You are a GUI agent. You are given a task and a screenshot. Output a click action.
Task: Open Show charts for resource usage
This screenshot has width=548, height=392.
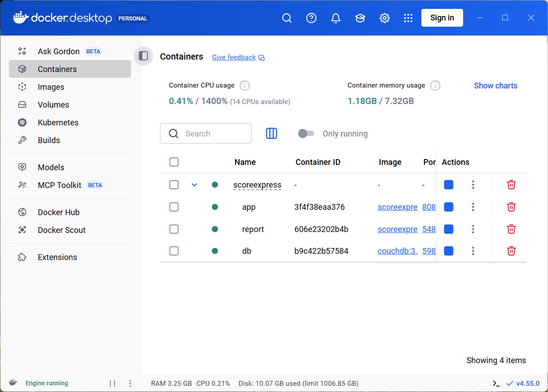click(495, 85)
